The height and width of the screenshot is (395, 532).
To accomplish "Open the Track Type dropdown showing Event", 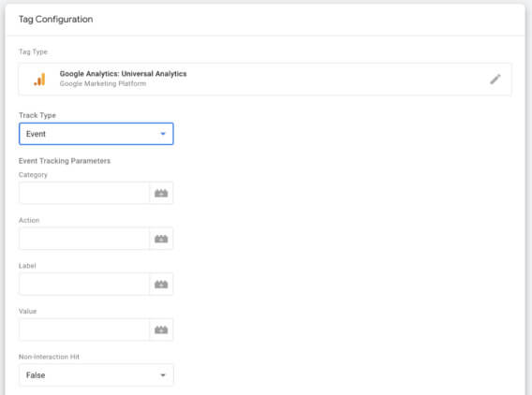I will [96, 134].
